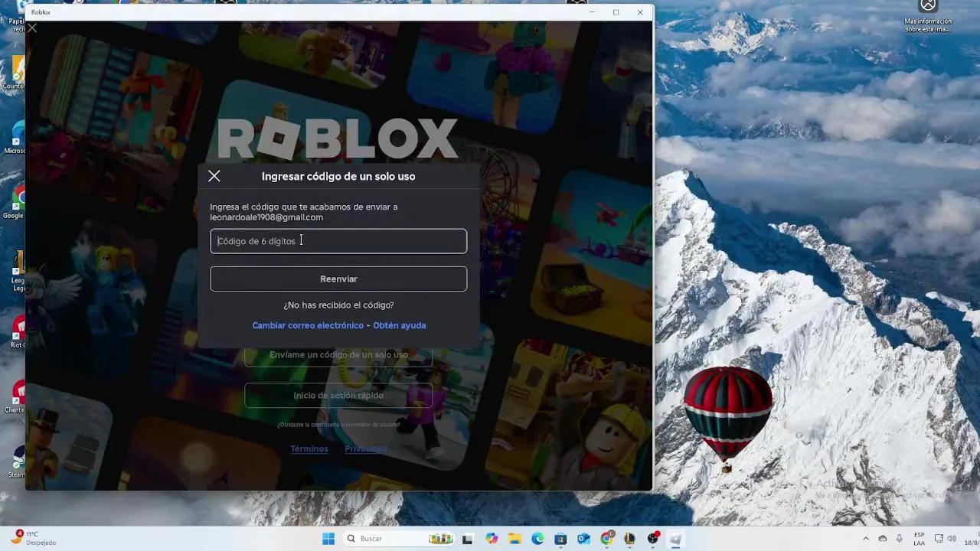This screenshot has height=551, width=980.
Task: Open League of Legends from the taskbar
Action: pos(629,539)
